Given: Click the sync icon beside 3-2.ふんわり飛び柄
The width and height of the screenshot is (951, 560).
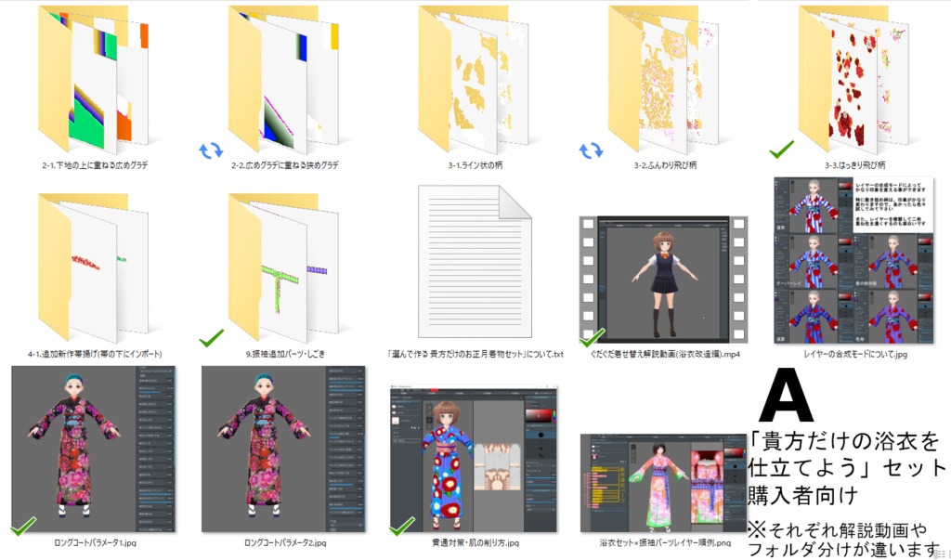Looking at the screenshot, I should [591, 149].
